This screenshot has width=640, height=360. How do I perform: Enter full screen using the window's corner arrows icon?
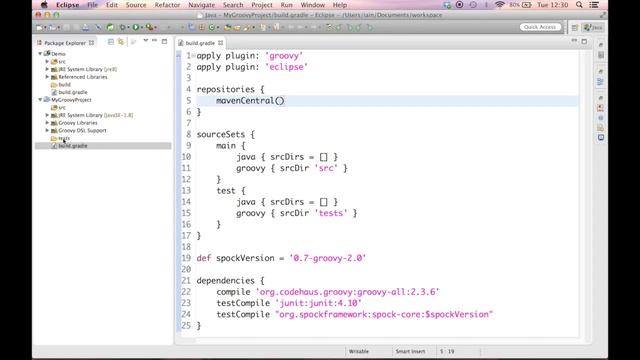point(603,15)
